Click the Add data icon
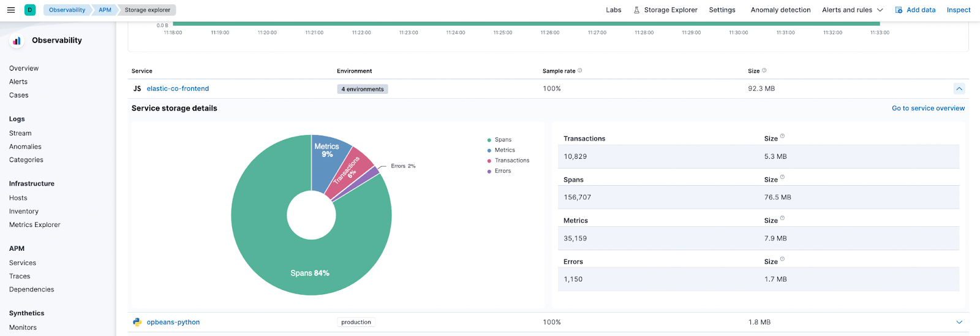The width and height of the screenshot is (980, 336). pos(899,10)
